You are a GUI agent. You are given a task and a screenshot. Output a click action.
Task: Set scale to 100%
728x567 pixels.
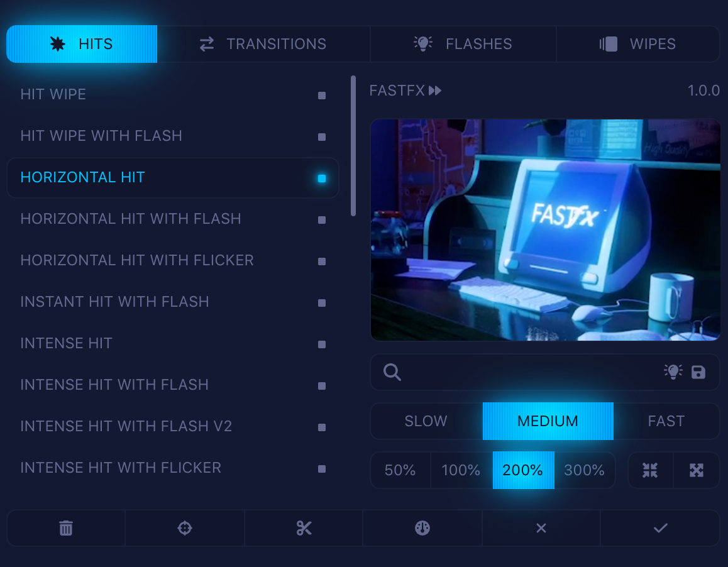pyautogui.click(x=461, y=470)
